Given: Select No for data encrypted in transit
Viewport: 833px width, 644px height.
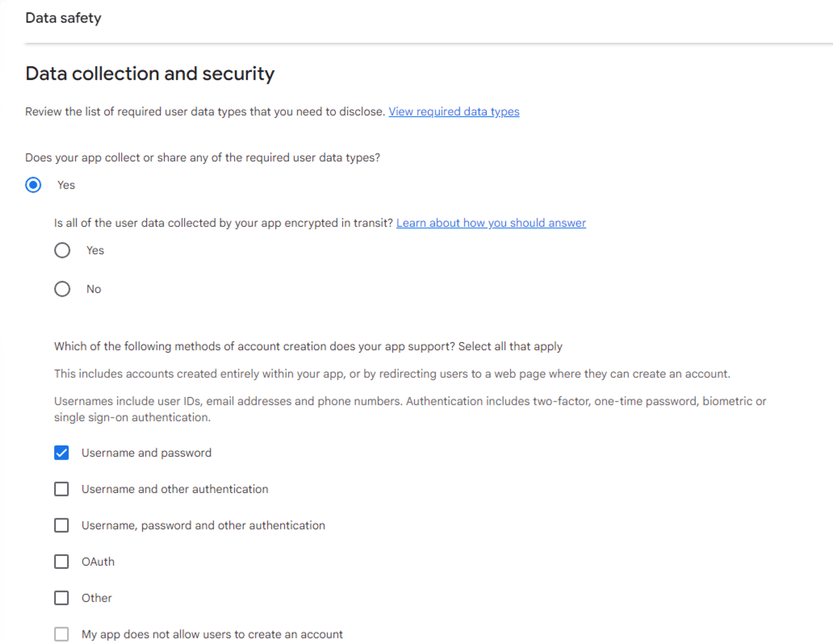Looking at the screenshot, I should (x=62, y=290).
